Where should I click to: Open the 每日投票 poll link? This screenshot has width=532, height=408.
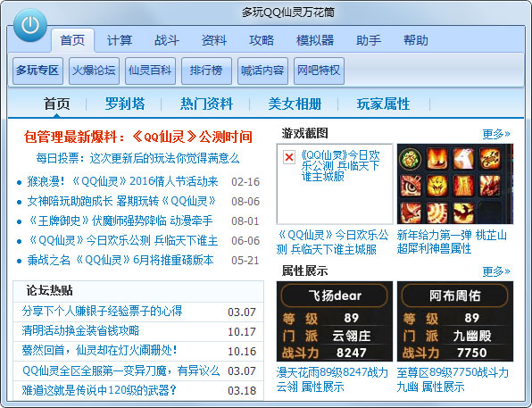click(x=137, y=158)
